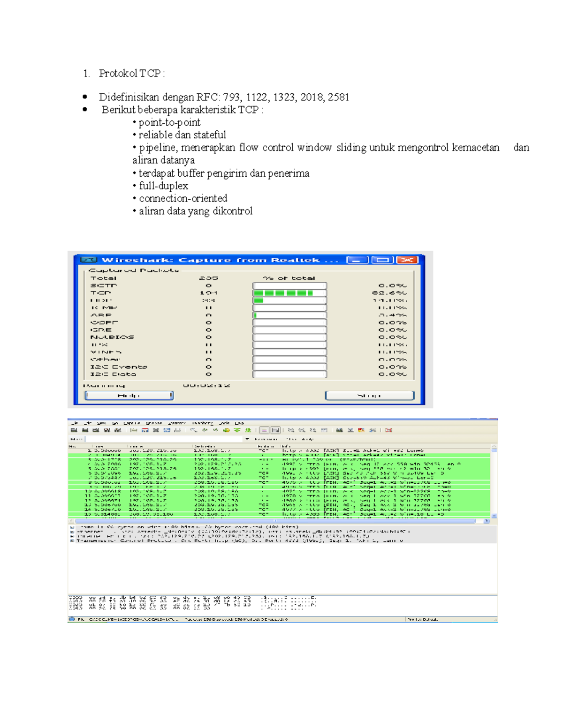Click Help in the capture statistics window
Image resolution: width=563 pixels, height=728 pixels.
[x=128, y=395]
